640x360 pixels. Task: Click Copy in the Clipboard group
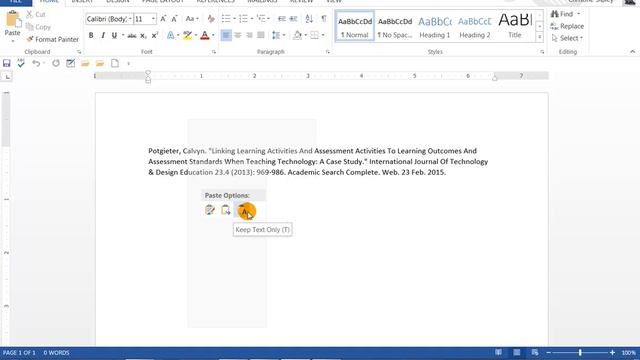coord(38,27)
